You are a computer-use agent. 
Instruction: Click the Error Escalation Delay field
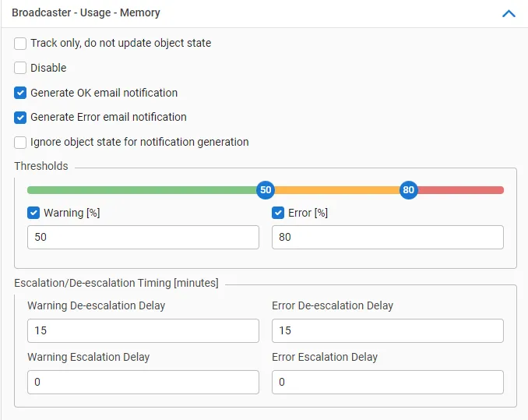click(387, 382)
